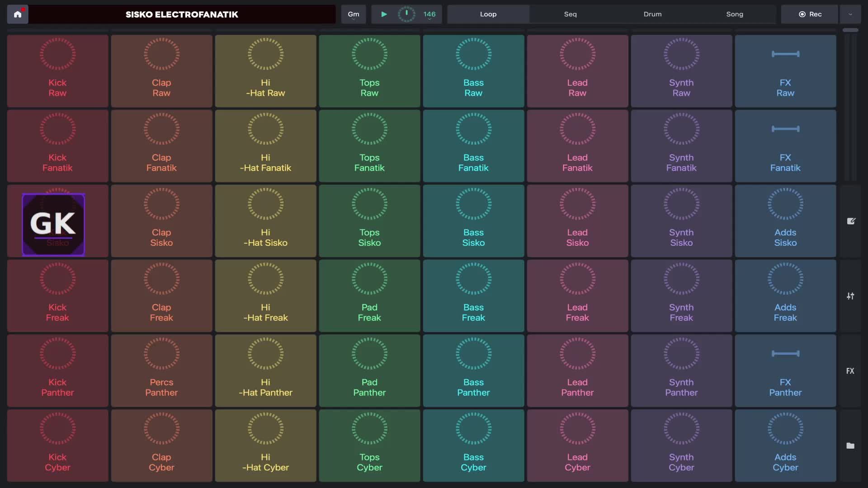Fire the FX Panther one-shot pad

(786, 371)
